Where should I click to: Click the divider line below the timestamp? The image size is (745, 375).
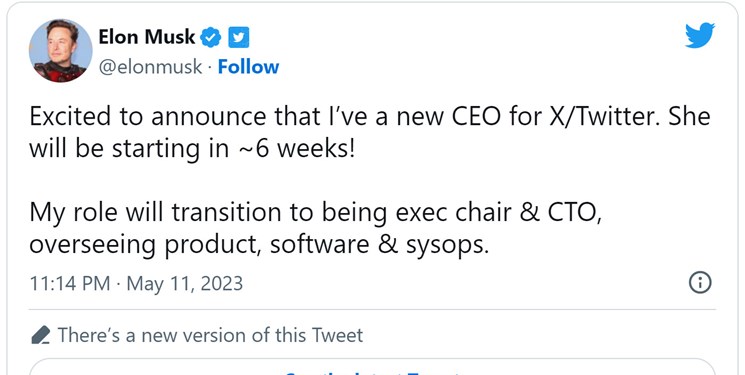pyautogui.click(x=372, y=309)
